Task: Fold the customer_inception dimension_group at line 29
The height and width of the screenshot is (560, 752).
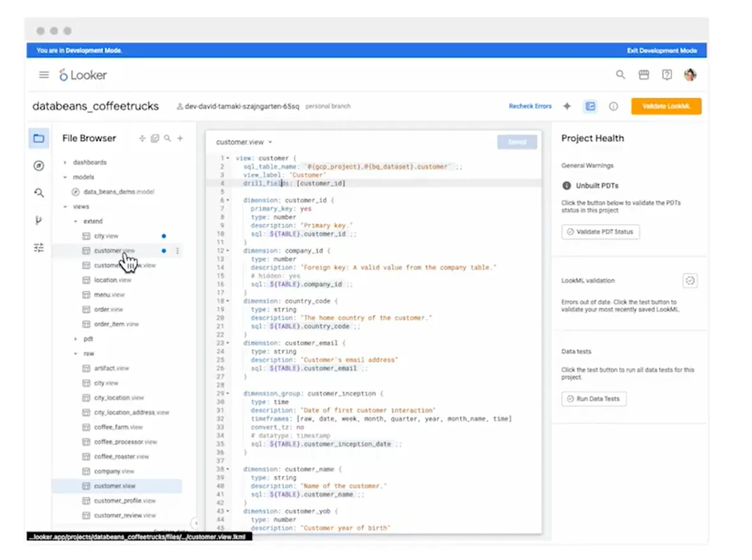Action: click(x=228, y=393)
